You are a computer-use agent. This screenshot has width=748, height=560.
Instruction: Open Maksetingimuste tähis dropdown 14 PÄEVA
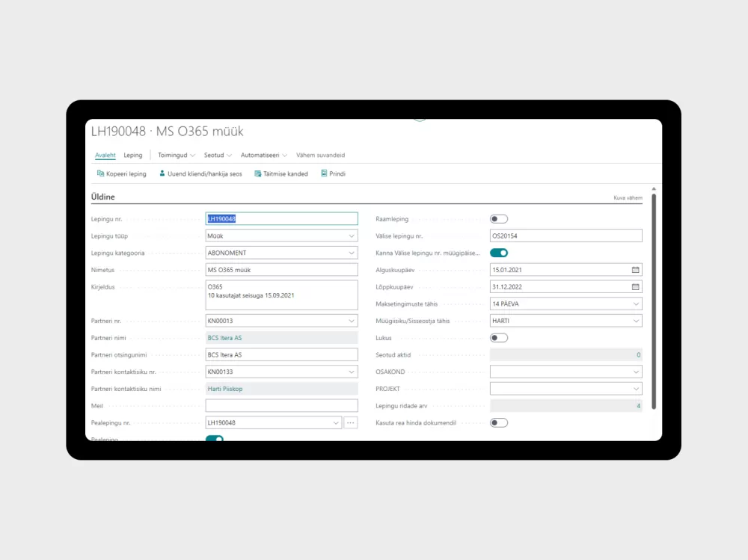click(636, 304)
